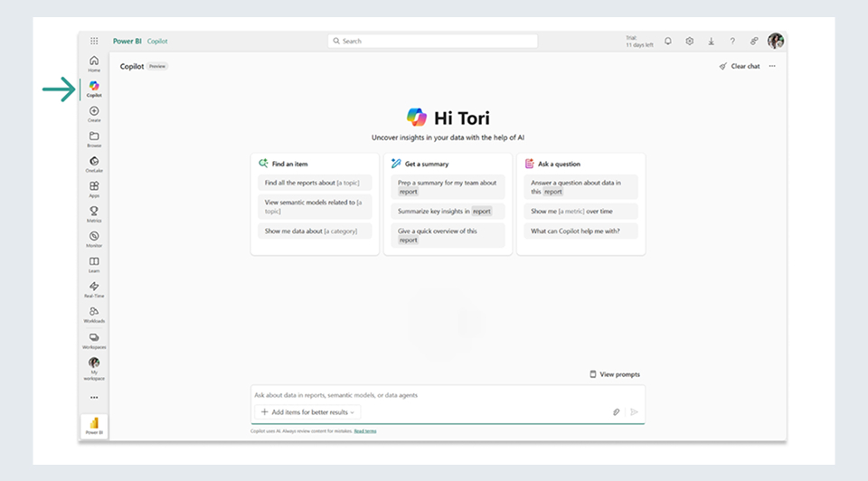This screenshot has width=868, height=481.
Task: Choose prompt Prep a summary for my team
Action: coord(448,187)
